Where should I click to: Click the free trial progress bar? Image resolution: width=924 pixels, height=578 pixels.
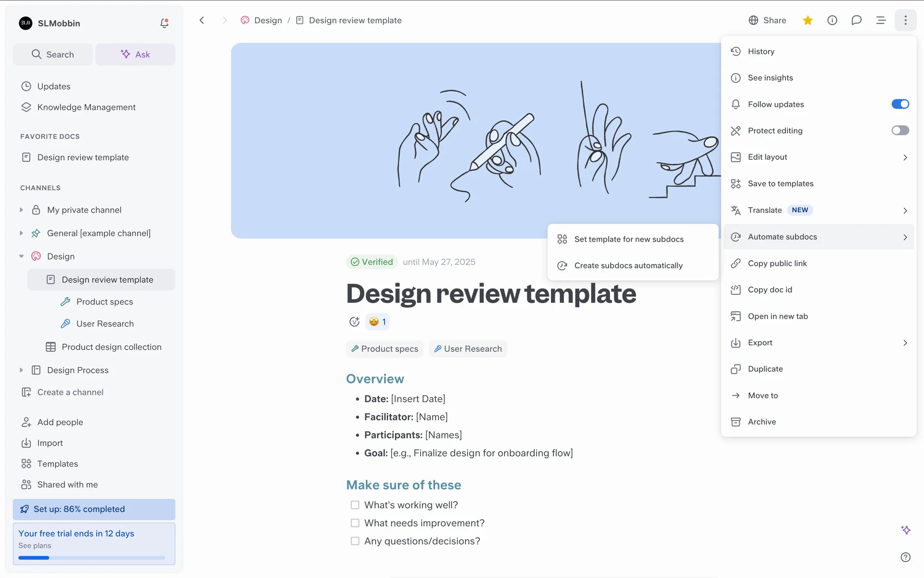(x=91, y=558)
